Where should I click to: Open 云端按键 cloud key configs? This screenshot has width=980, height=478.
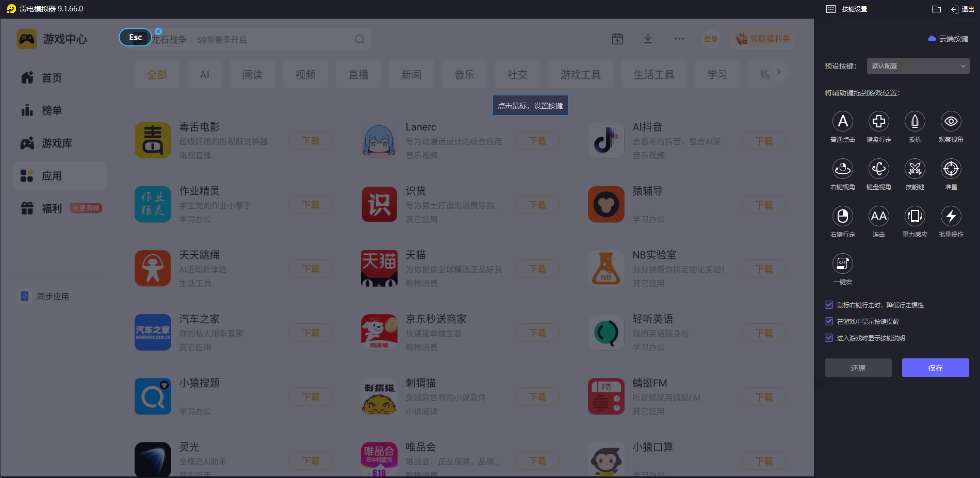[x=948, y=39]
